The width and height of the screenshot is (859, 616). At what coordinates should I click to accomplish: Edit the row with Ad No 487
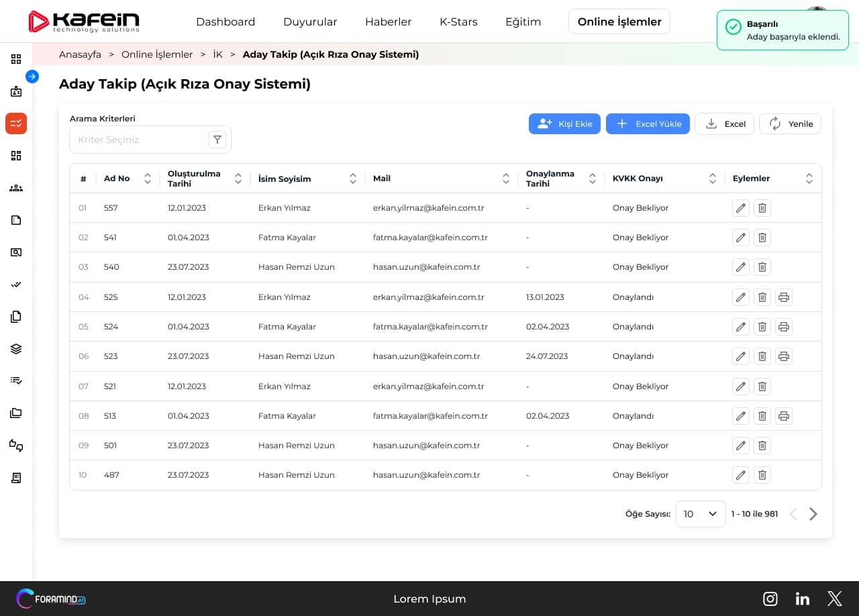tap(741, 475)
